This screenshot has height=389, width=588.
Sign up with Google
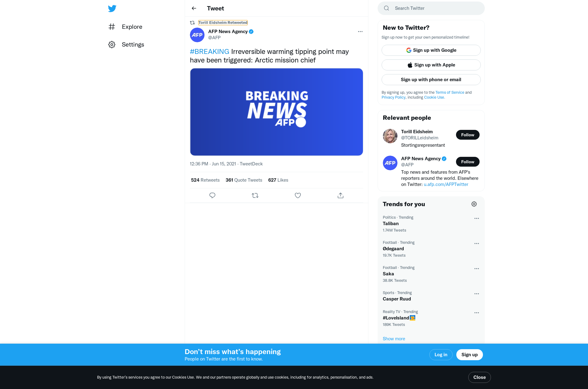(x=431, y=50)
